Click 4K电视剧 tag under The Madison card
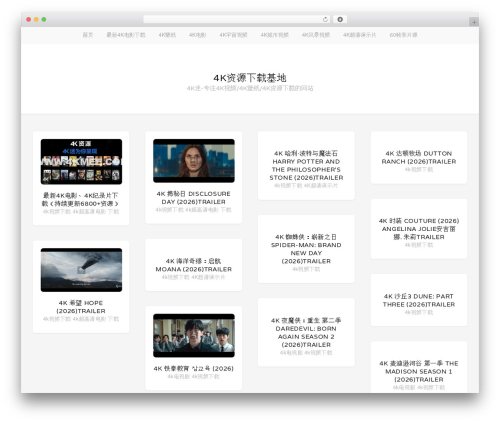The width and height of the screenshot is (500, 423). tap(404, 387)
